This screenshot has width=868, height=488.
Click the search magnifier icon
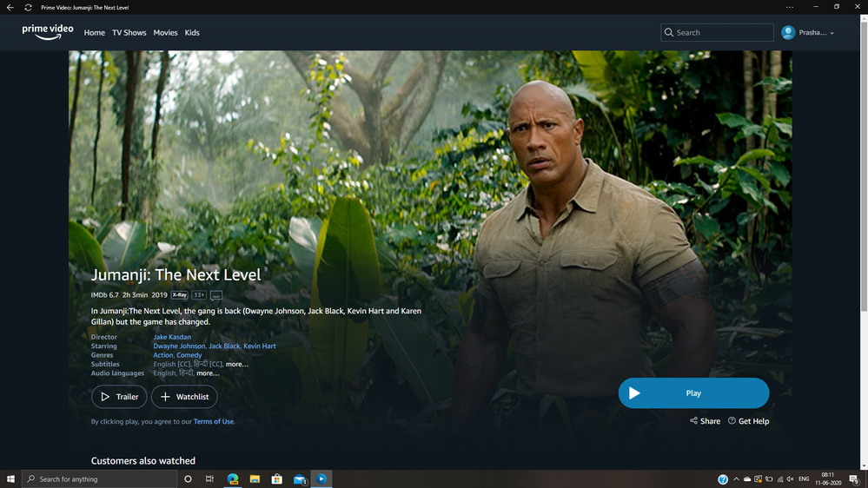(x=669, y=33)
